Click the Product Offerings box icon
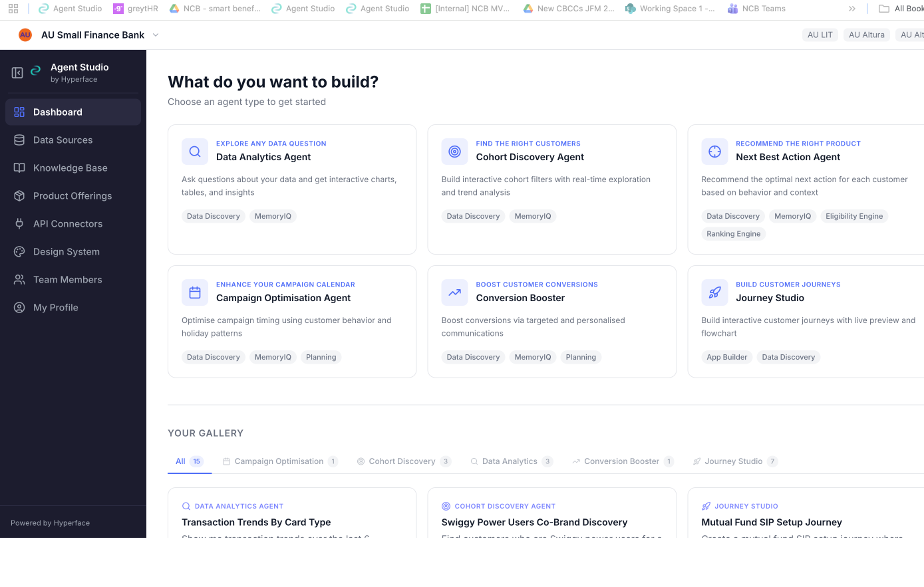This screenshot has width=924, height=587. [19, 195]
